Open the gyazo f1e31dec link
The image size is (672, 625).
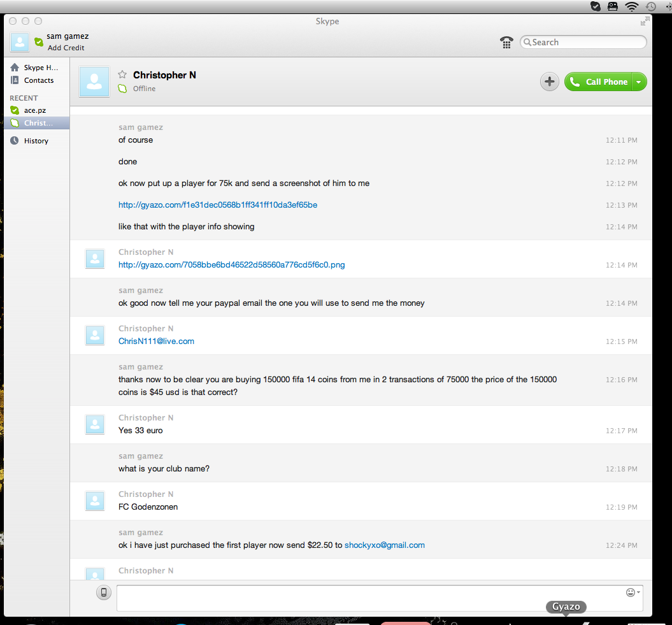[218, 205]
